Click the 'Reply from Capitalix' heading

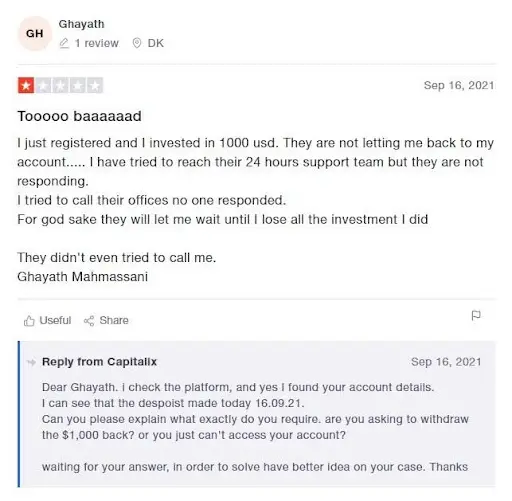(x=99, y=362)
